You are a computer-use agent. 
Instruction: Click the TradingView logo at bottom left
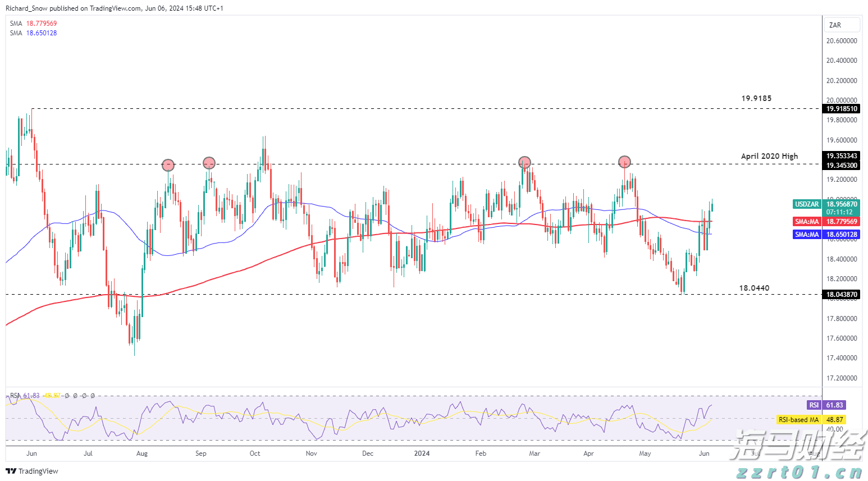(32, 471)
